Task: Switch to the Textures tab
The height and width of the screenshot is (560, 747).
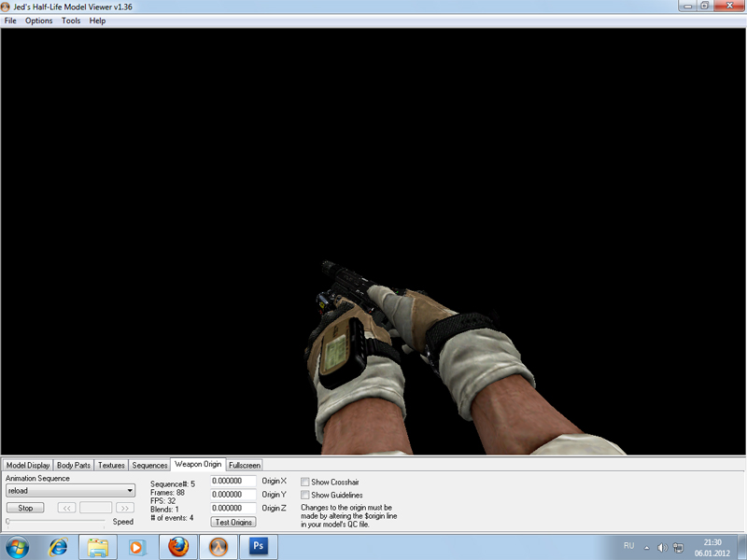Action: [x=111, y=465]
